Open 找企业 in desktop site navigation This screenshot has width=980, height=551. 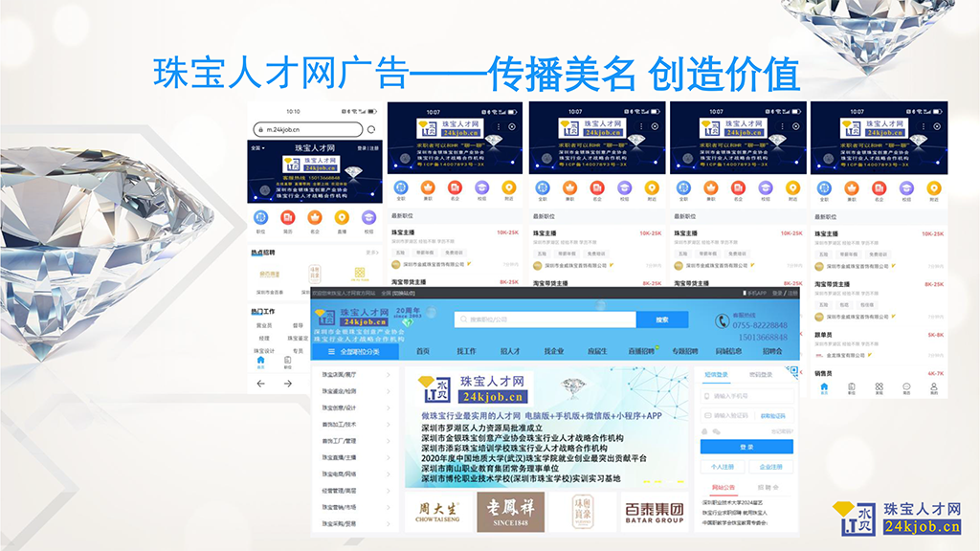[554, 351]
